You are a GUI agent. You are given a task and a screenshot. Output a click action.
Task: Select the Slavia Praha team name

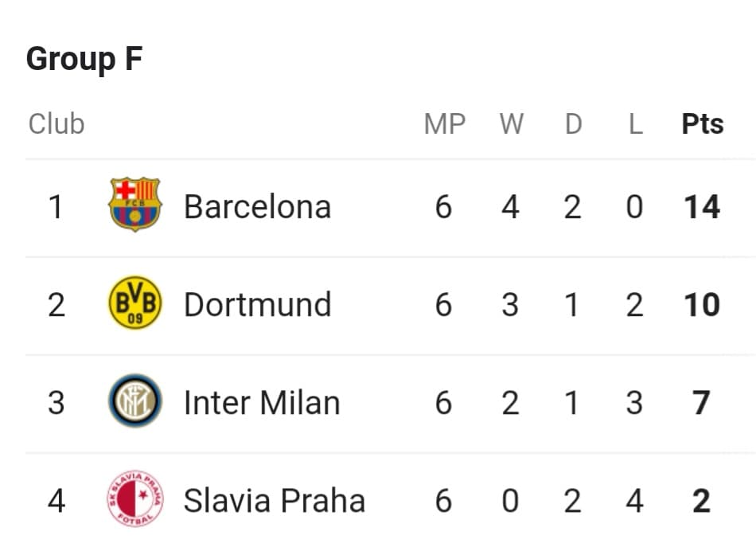coord(275,500)
